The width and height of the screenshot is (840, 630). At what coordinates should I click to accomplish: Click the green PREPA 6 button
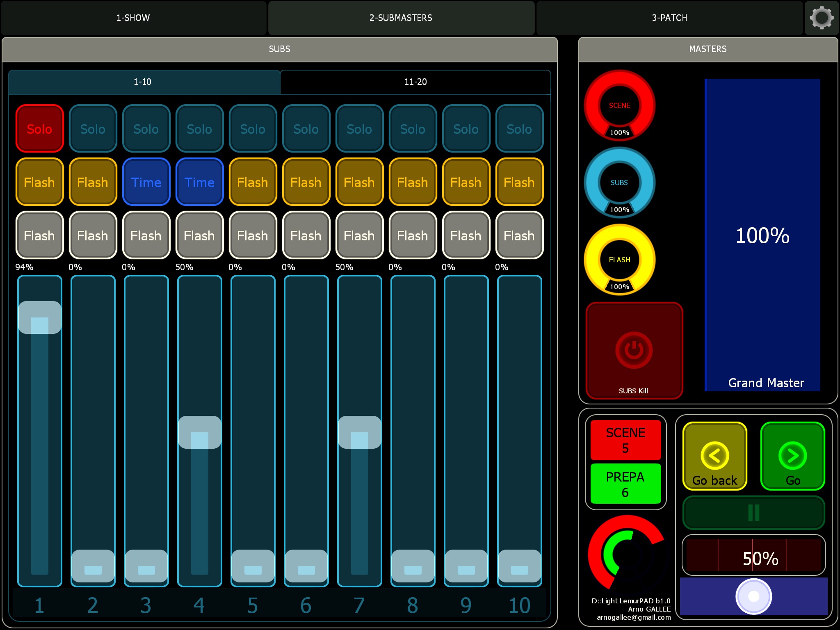[625, 484]
